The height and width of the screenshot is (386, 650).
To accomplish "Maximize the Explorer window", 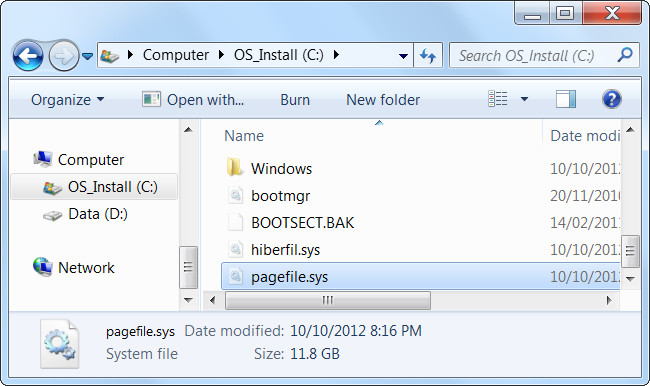I will 565,13.
